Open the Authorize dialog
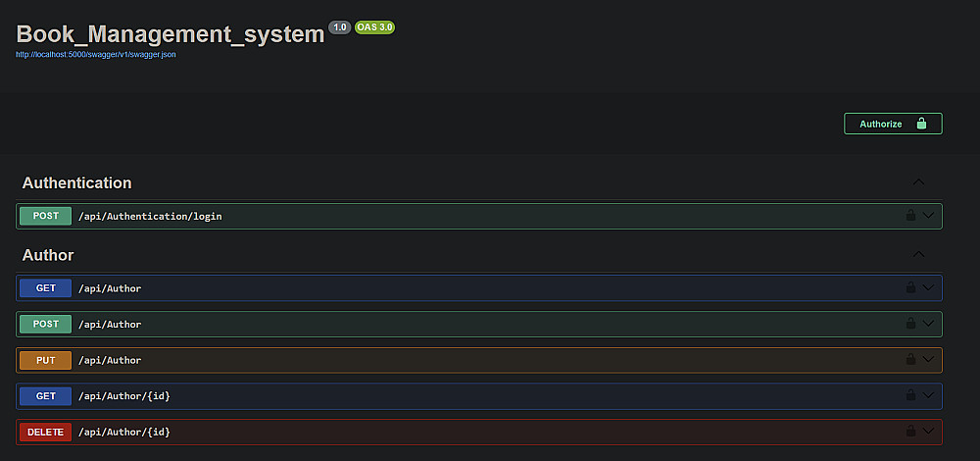 (893, 124)
